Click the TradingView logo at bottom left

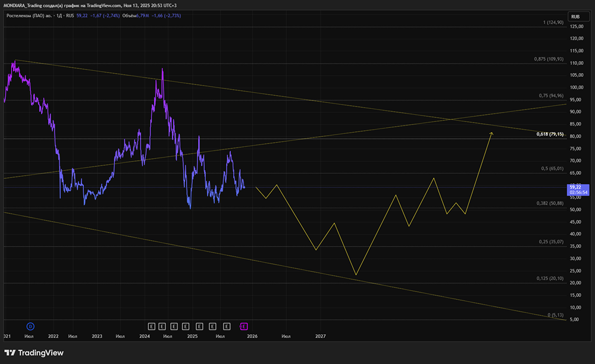34,353
